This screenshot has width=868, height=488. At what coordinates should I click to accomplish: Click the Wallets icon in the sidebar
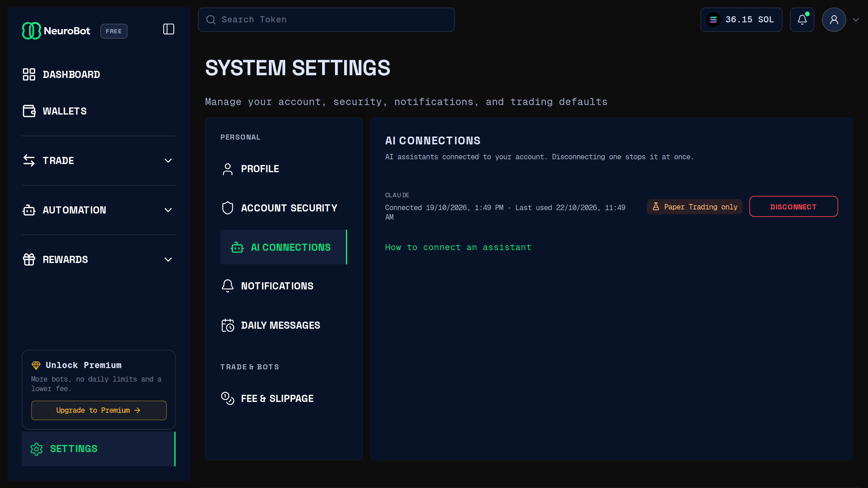tap(29, 111)
